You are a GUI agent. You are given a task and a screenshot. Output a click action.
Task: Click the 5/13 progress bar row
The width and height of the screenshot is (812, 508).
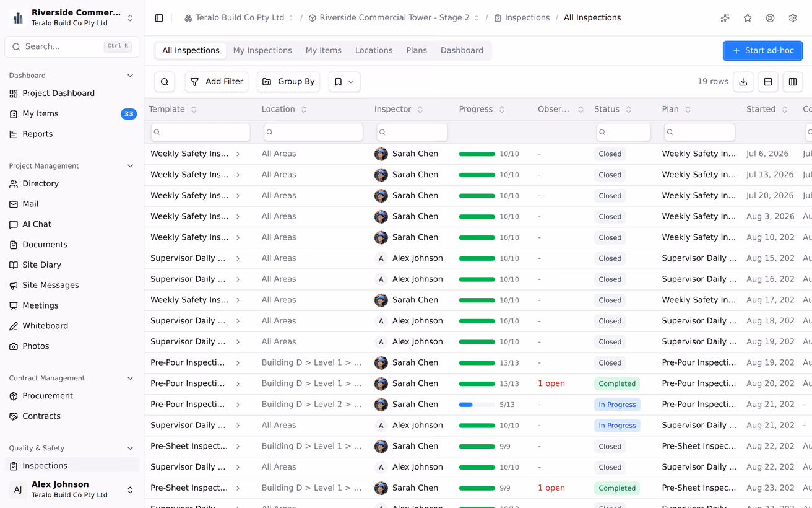tap(477, 405)
